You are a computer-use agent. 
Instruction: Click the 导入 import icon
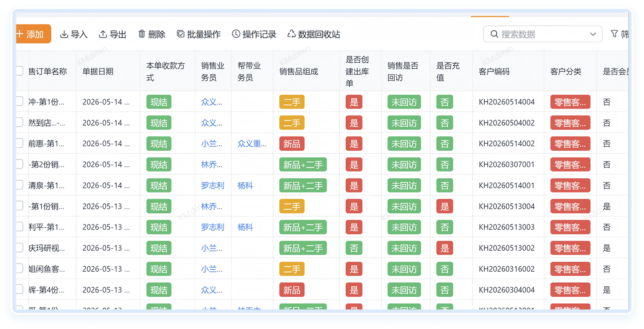click(64, 34)
